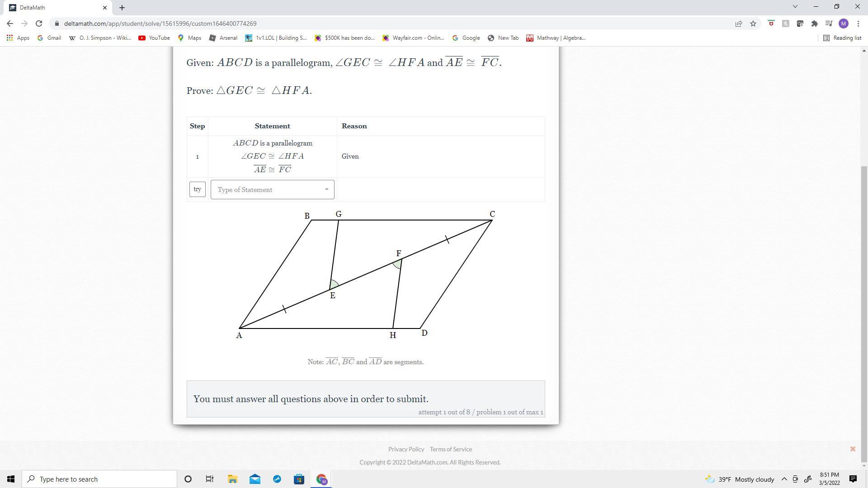Reload the DeltaMath page

39,23
